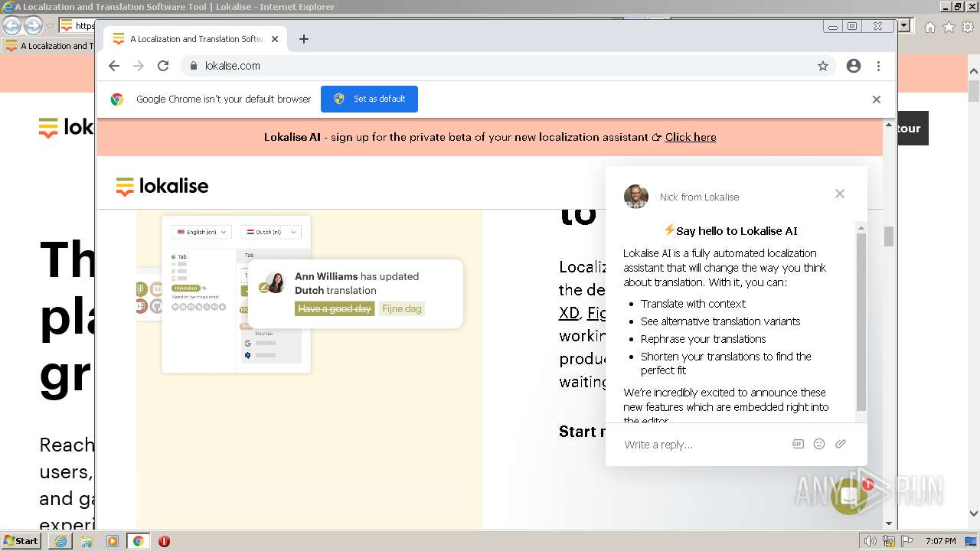Viewport: 980px width, 551px height.
Task: Open Internet Explorer Tools gear
Action: click(x=968, y=27)
